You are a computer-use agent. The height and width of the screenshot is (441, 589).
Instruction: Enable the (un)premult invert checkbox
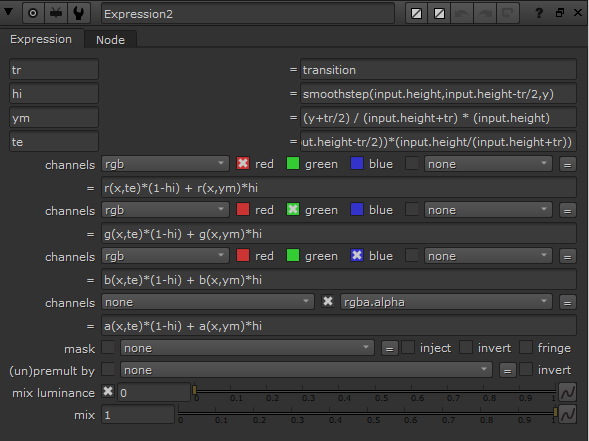[x=526, y=369]
